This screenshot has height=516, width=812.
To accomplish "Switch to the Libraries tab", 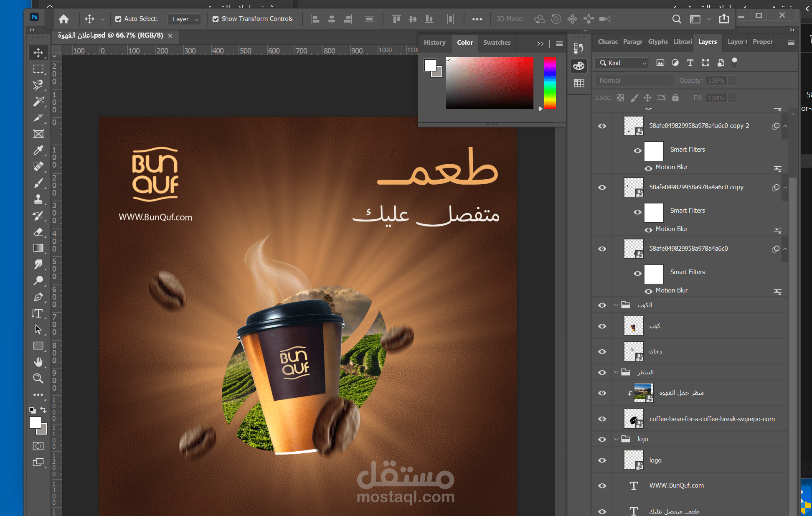I will (683, 42).
